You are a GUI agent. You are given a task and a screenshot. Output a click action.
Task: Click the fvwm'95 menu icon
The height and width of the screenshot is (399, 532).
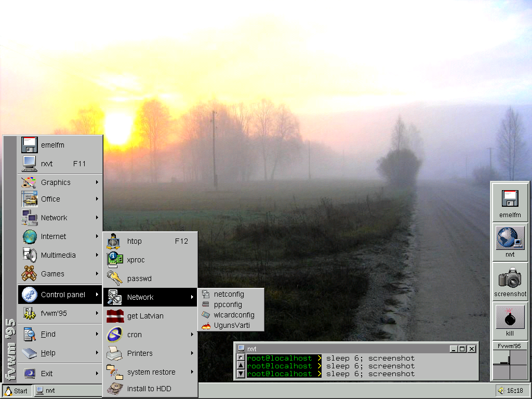point(30,313)
